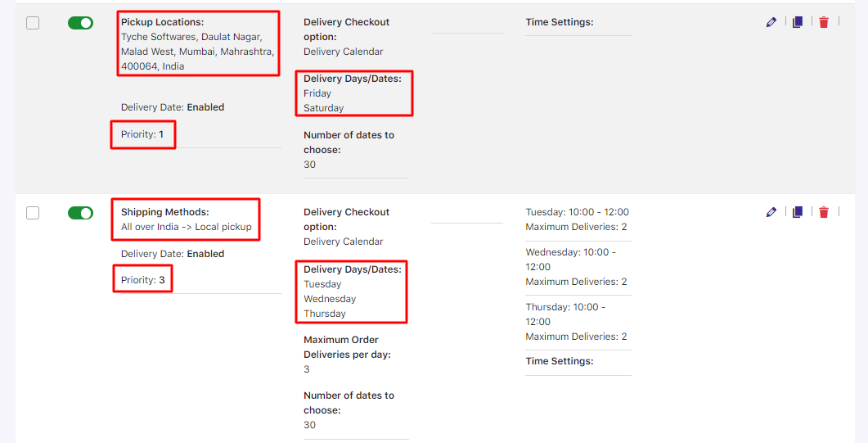Duplicate the Local pickup shipping method setting
Image resolution: width=868 pixels, height=443 pixels.
[x=797, y=212]
